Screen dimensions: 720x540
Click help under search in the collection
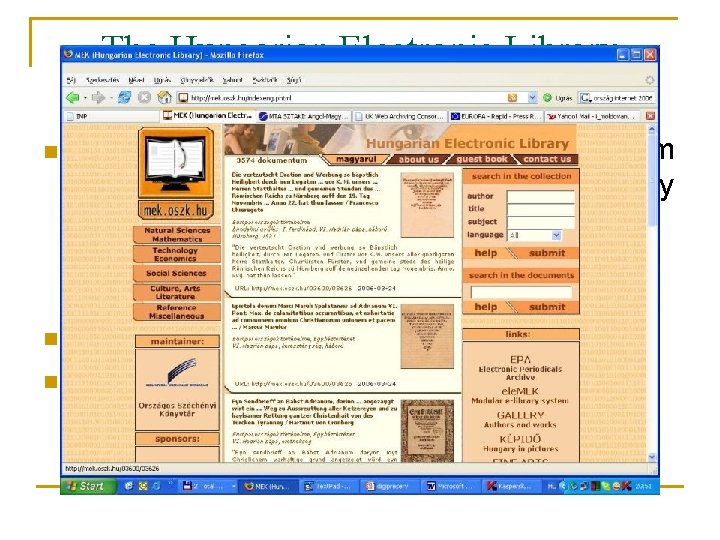coord(485,253)
